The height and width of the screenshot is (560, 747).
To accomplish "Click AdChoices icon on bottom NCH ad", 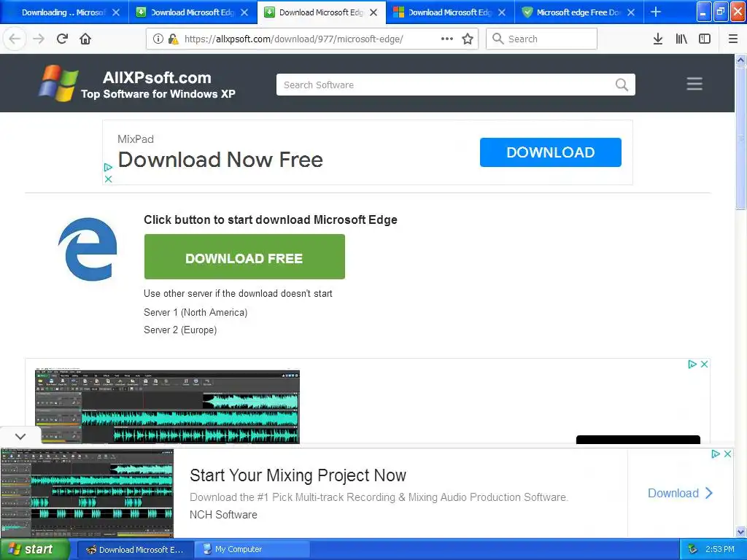I will [x=716, y=454].
